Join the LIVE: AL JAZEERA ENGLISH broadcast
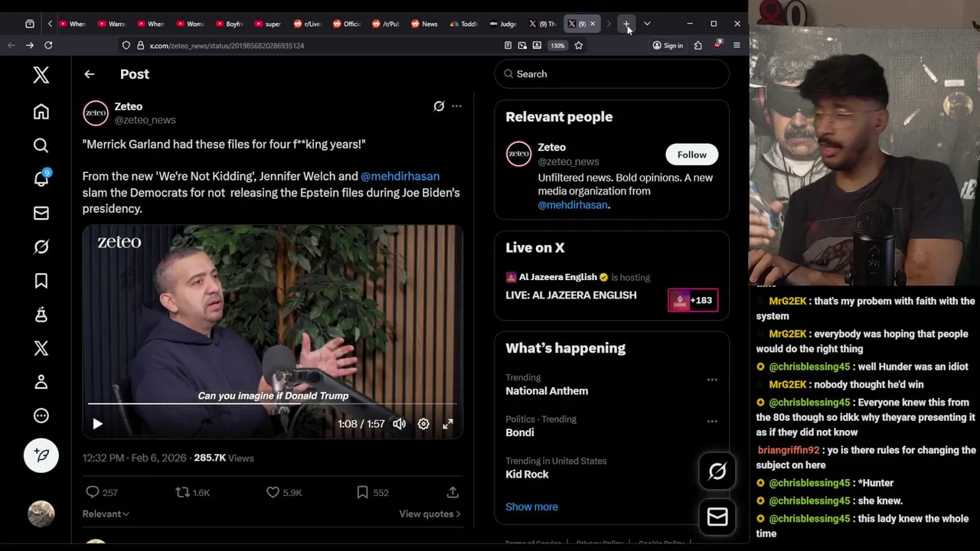The image size is (980, 551). coord(570,295)
